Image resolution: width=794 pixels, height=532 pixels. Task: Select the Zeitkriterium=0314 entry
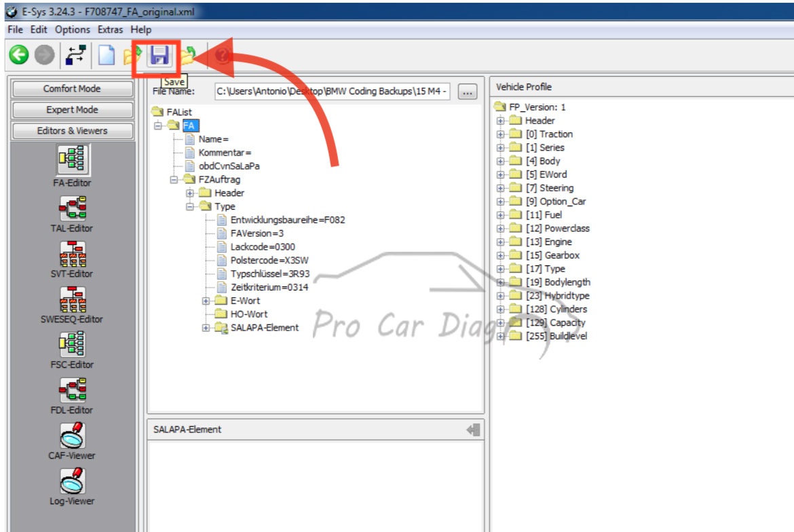pyautogui.click(x=263, y=288)
